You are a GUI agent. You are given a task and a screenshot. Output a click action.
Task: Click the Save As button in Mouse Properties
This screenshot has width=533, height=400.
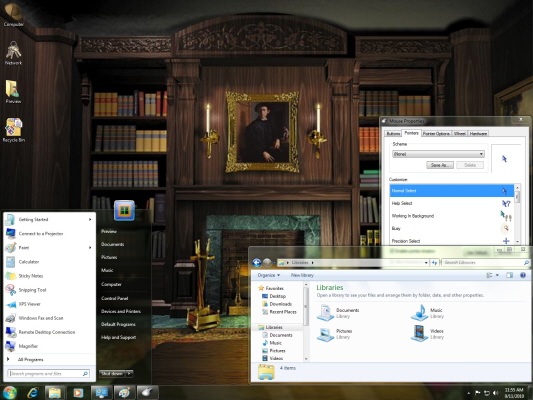point(440,165)
